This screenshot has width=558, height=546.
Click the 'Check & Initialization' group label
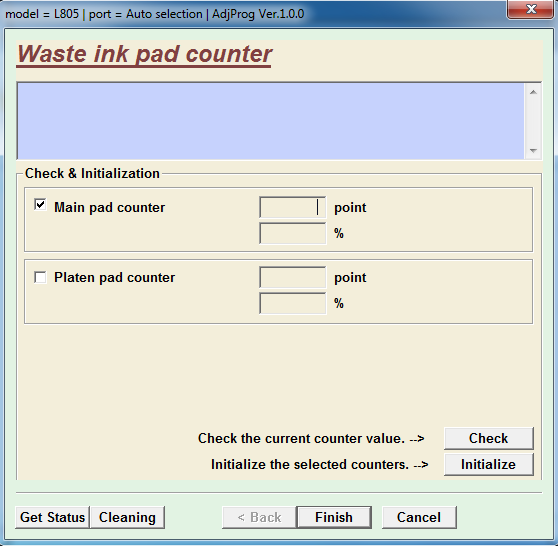(x=92, y=173)
